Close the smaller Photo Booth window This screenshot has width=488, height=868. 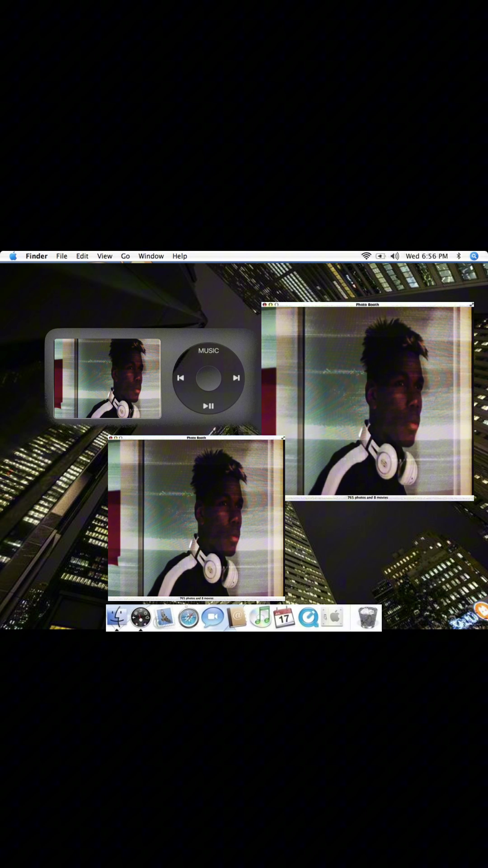click(110, 438)
